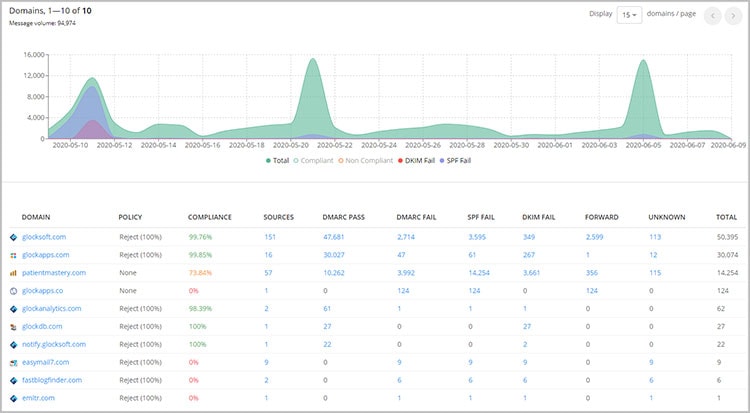Click the chart peak near 2020-05-21
Screen dimensions: 750x413
(x=312, y=59)
